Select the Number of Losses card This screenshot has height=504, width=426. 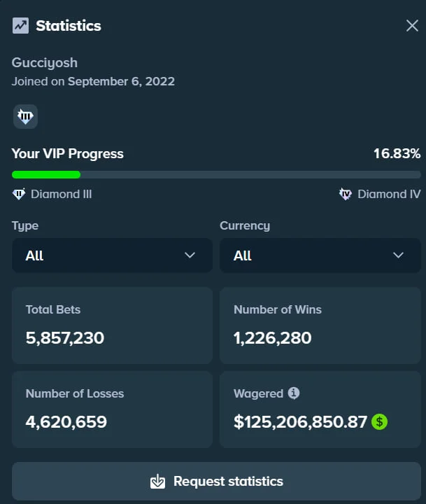pos(112,409)
